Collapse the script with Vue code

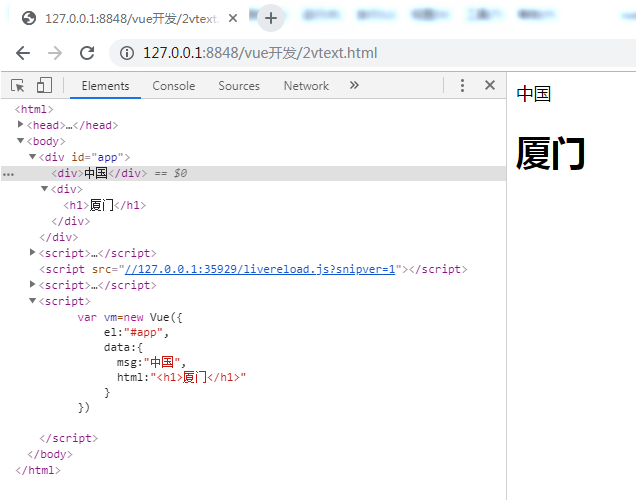(32, 301)
